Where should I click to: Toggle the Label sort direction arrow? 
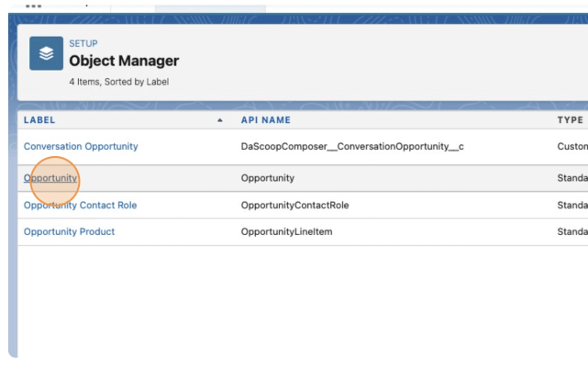[x=220, y=120]
